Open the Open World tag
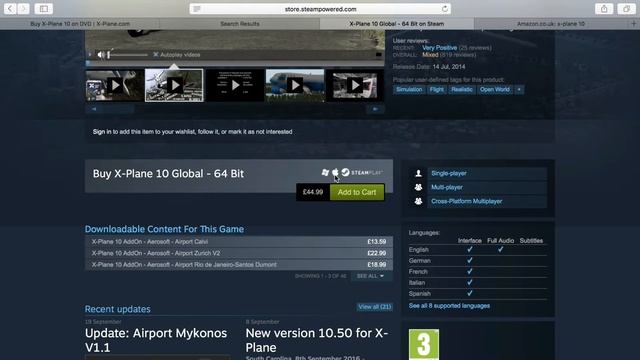 [495, 89]
